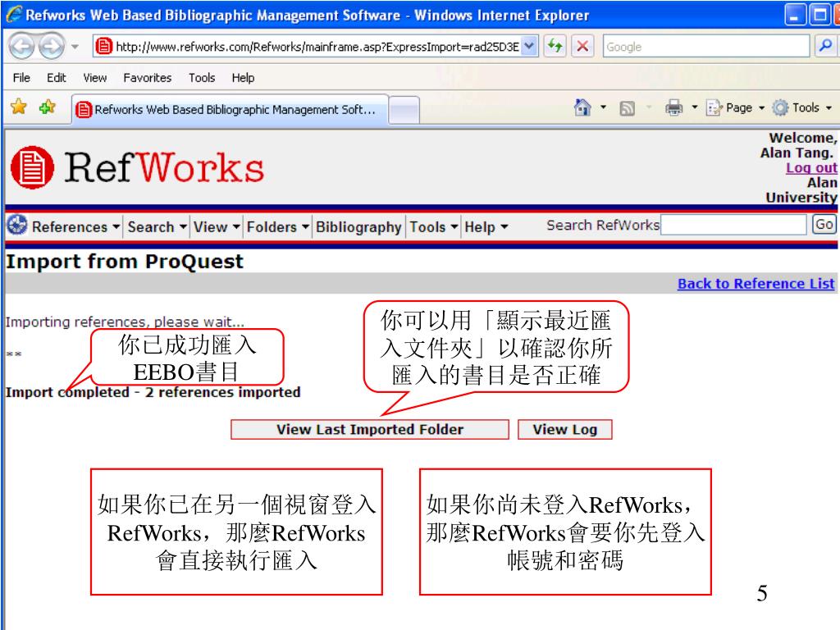
Task: Click the RefWorks navigation globe icon
Action: click(x=17, y=225)
